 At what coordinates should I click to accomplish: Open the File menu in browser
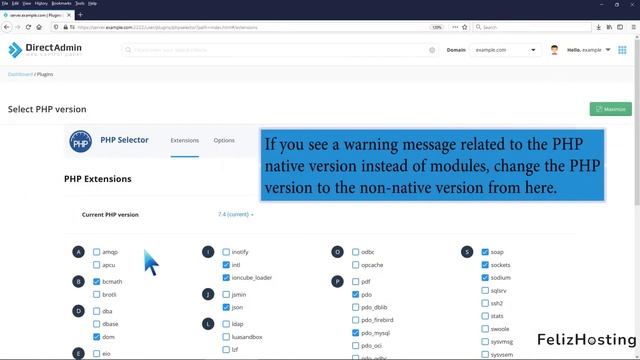coord(5,3)
